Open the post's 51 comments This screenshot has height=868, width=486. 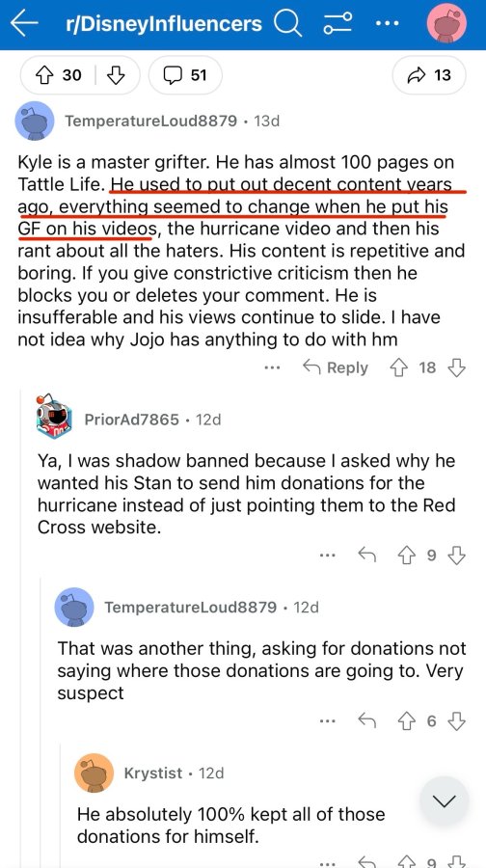(x=185, y=74)
